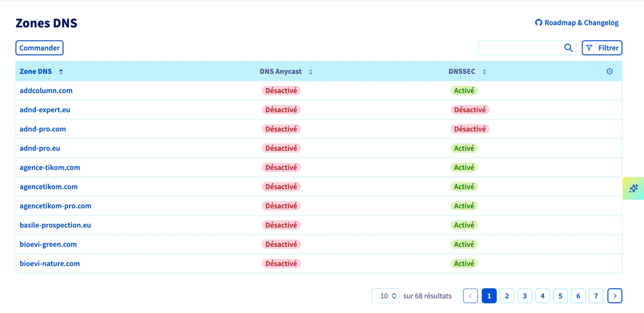Select page 4 in pagination
The width and height of the screenshot is (644, 313).
[543, 296]
